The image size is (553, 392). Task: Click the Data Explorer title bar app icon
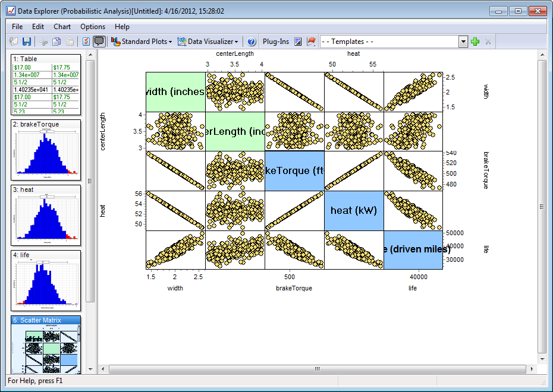(10, 11)
